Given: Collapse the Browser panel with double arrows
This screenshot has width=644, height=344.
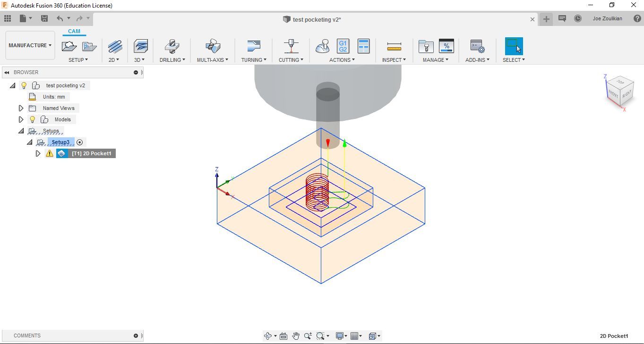Looking at the screenshot, I should [7, 72].
